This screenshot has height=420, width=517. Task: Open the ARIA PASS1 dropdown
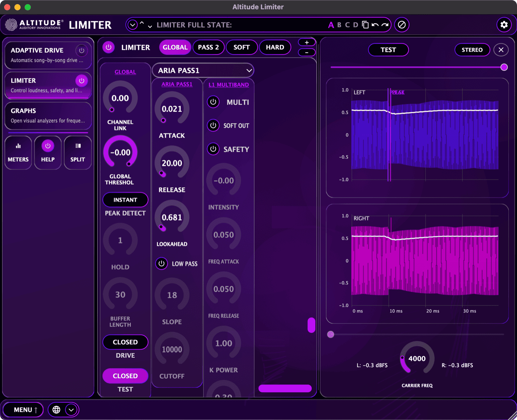[203, 70]
